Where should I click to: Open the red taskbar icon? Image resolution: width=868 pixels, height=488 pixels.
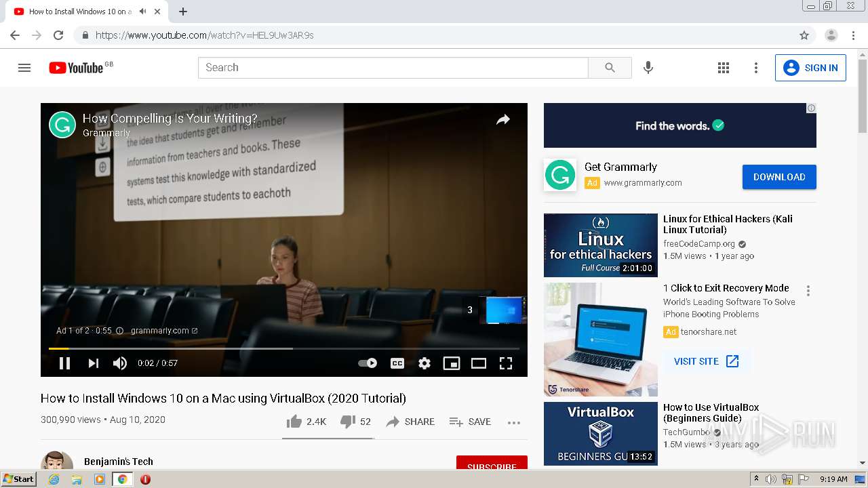point(145,479)
